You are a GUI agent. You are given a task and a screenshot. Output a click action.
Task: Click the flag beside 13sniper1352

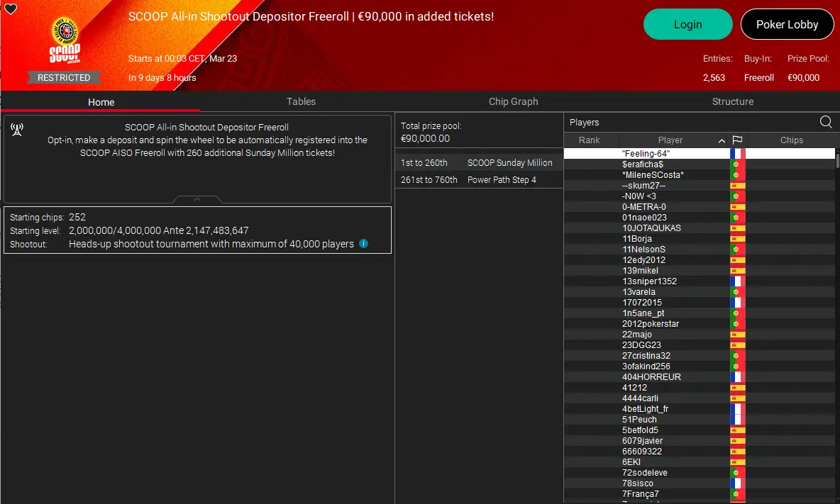coord(737,281)
